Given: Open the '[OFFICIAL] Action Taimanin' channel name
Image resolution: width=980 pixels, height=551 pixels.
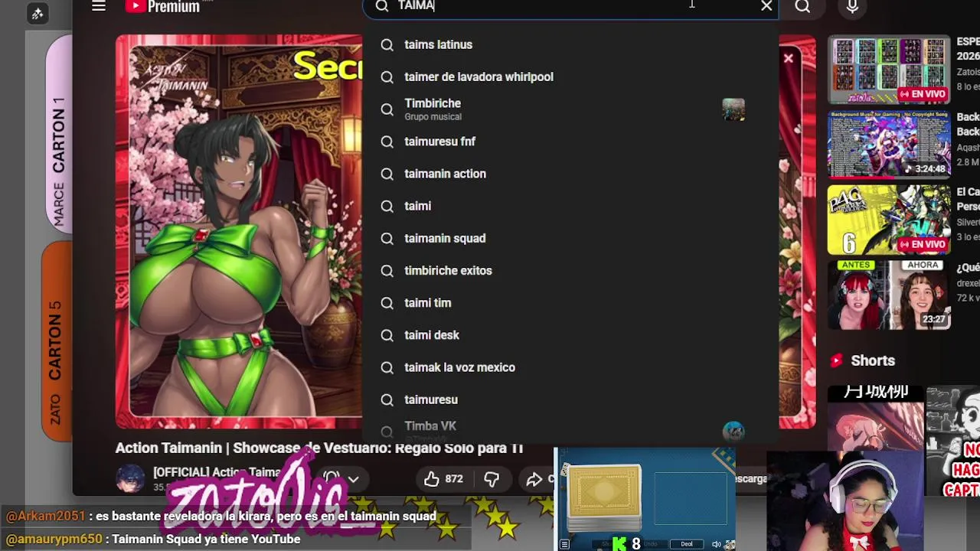Looking at the screenshot, I should click(x=217, y=472).
